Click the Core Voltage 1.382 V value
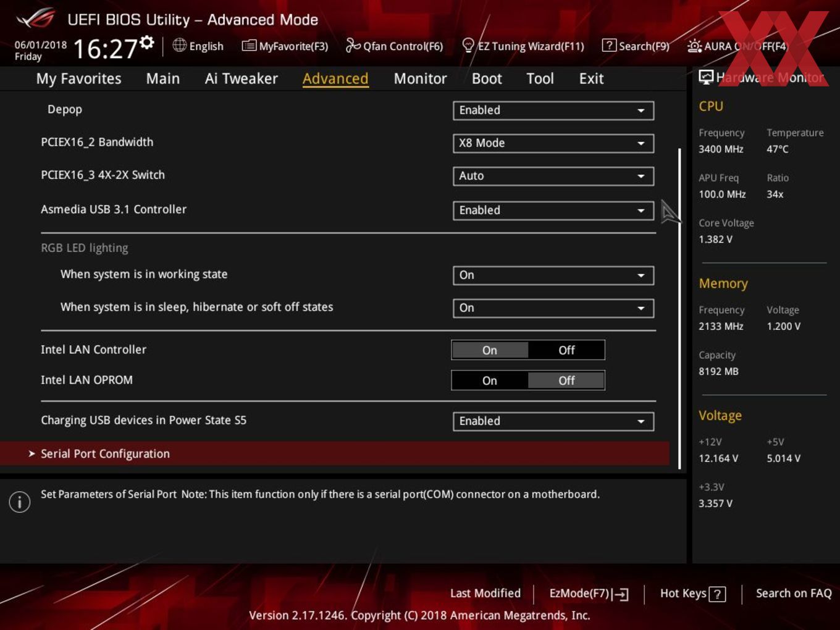This screenshot has width=840, height=630. click(715, 239)
